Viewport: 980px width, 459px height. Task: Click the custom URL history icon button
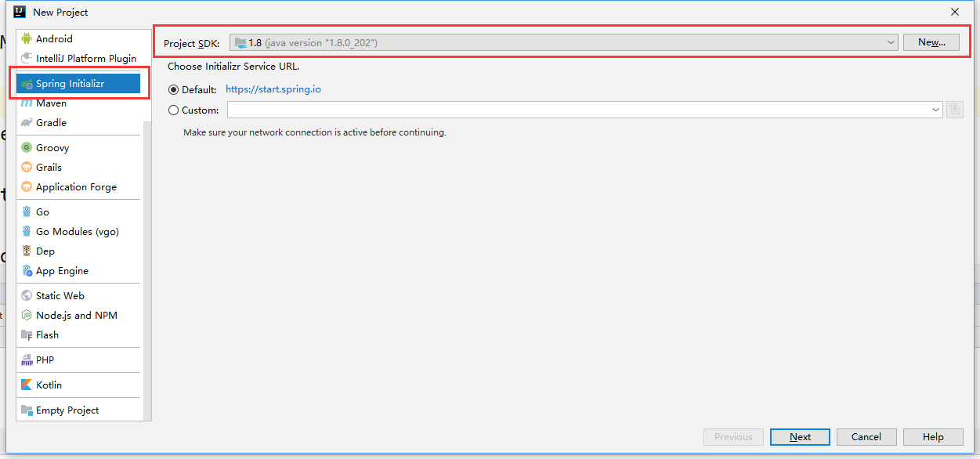pos(954,110)
